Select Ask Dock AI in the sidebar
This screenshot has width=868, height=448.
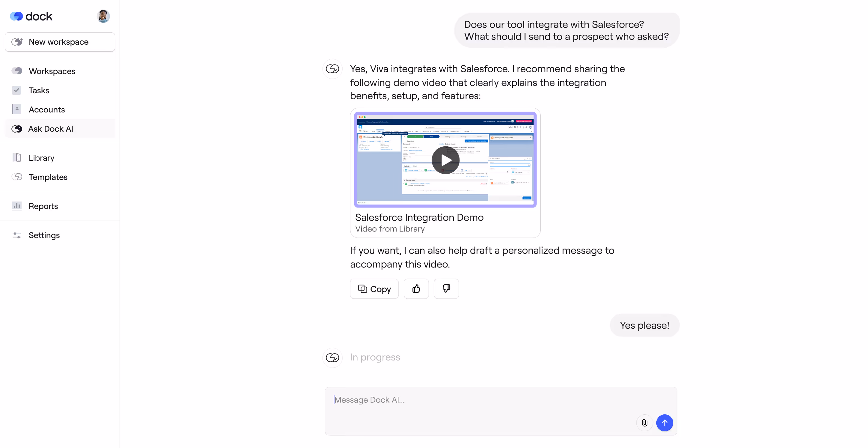[x=51, y=129]
